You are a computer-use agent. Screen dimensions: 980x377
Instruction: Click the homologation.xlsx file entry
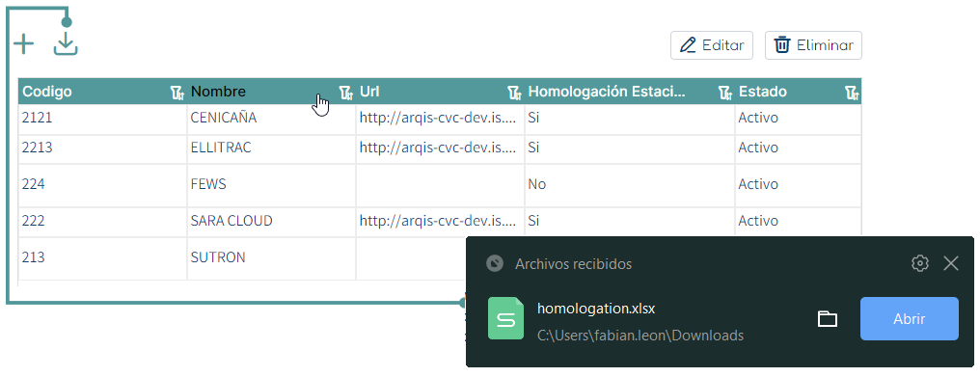(x=640, y=321)
